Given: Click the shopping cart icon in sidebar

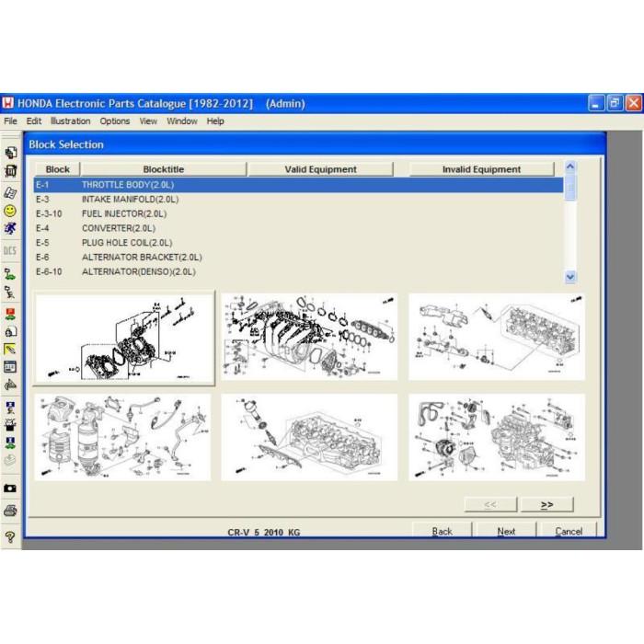Looking at the screenshot, I should (10, 171).
